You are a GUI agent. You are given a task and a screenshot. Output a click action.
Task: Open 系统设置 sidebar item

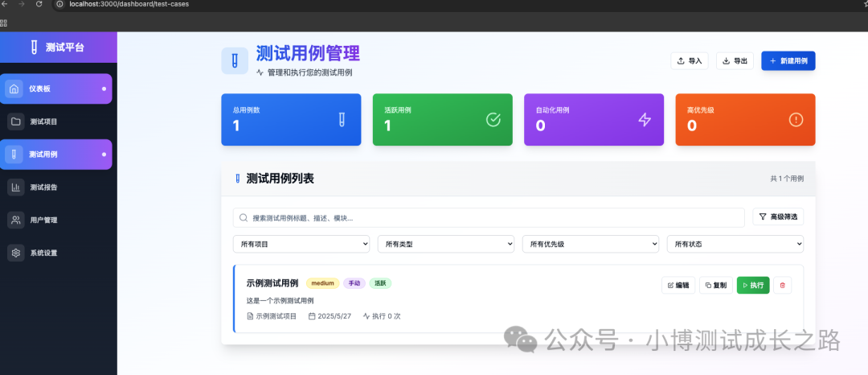(x=56, y=253)
